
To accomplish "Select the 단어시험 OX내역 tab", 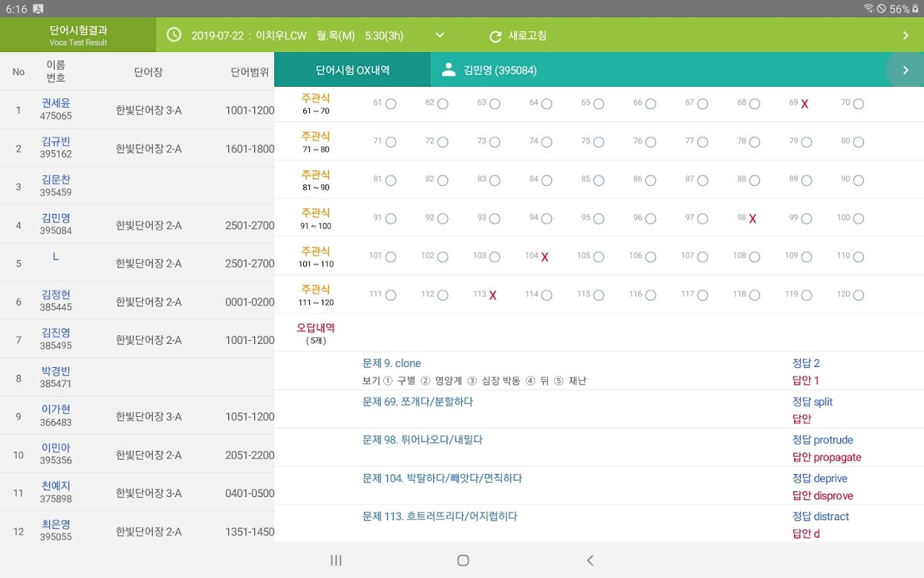I will (x=352, y=70).
